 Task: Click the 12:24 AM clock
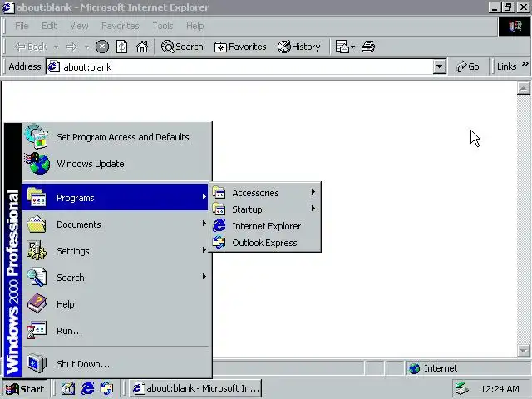(x=500, y=389)
